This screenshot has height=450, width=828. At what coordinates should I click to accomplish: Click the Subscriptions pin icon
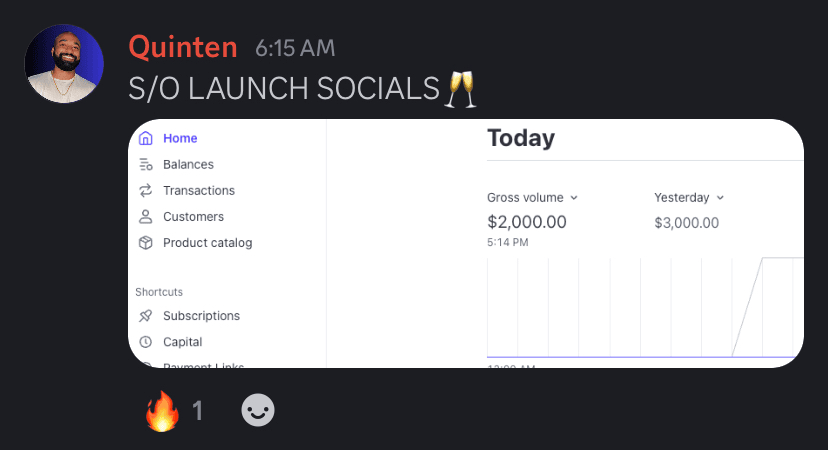coord(146,316)
